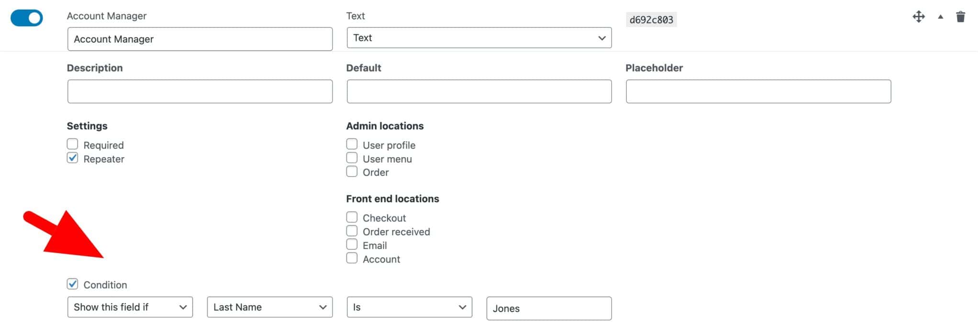Viewport: 980px width, 332px height.
Task: Click the Account Manager label input
Action: [x=200, y=39]
